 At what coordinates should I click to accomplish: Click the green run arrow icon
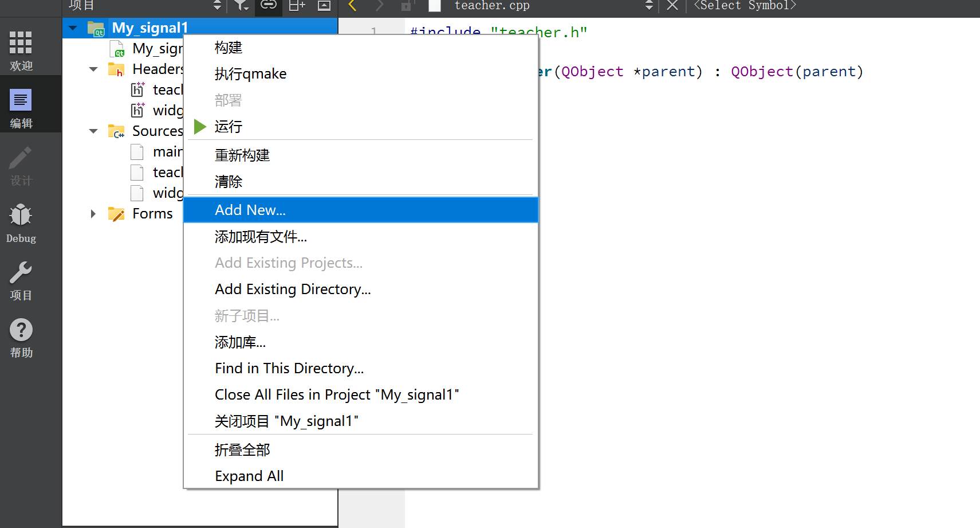pyautogui.click(x=200, y=127)
